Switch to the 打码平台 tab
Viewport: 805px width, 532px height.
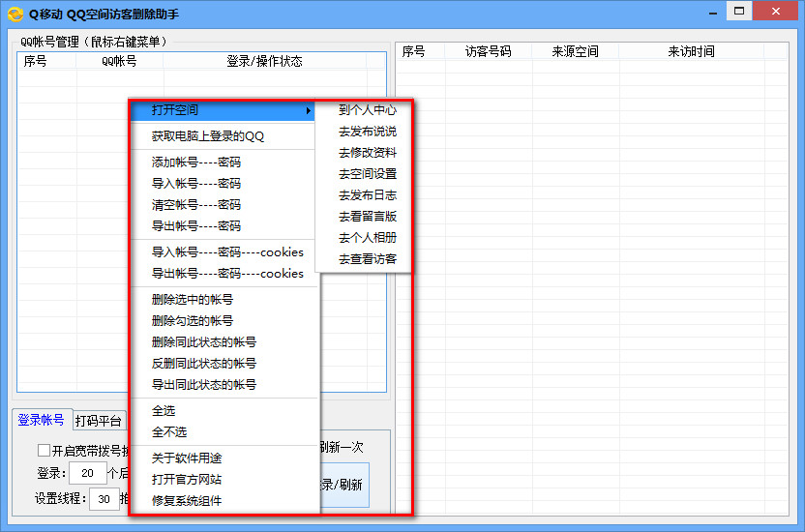coord(99,421)
